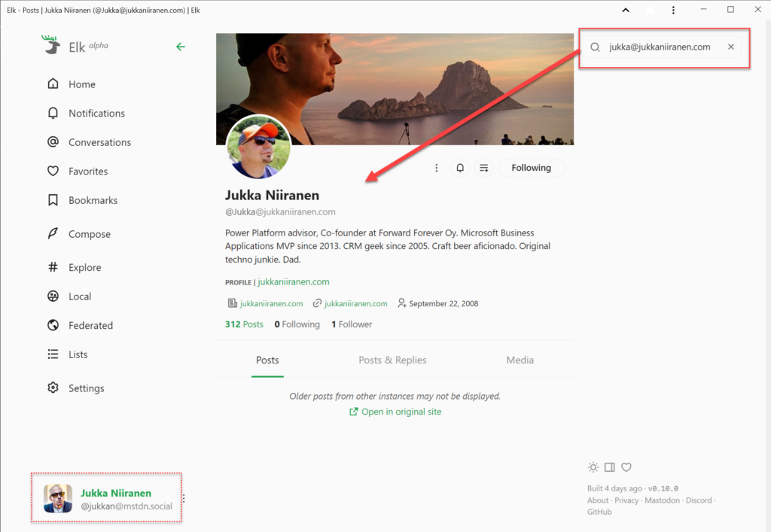Open Favorites in the sidebar
Viewport: 771px width, 532px height.
click(x=78, y=171)
